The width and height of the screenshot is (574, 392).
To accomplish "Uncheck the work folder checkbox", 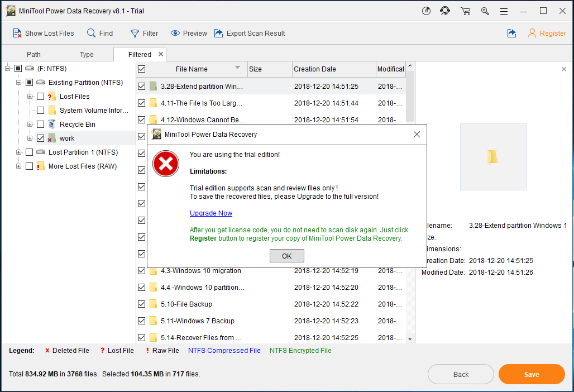I will [40, 138].
